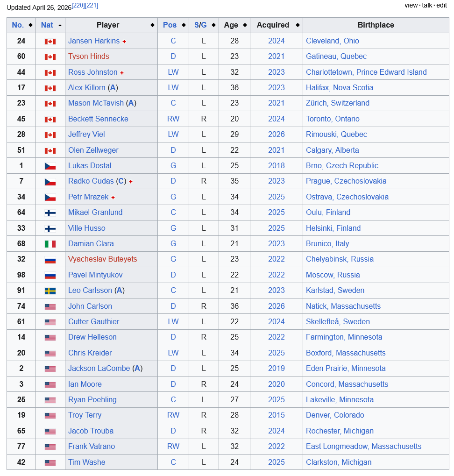
Task: Click US flag in Cutter Gauthier row
Action: pyautogui.click(x=50, y=322)
